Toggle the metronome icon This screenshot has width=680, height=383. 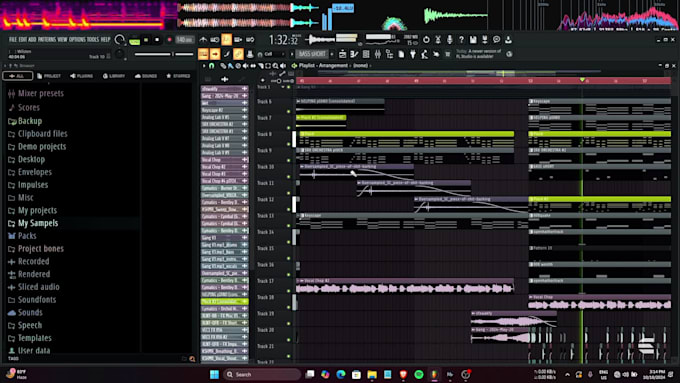(x=203, y=40)
